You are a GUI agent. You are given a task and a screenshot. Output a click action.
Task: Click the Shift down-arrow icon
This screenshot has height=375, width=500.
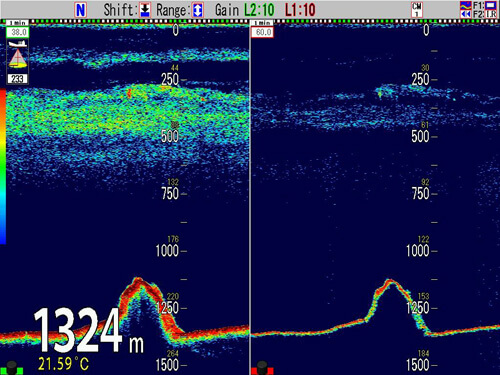coord(145,10)
